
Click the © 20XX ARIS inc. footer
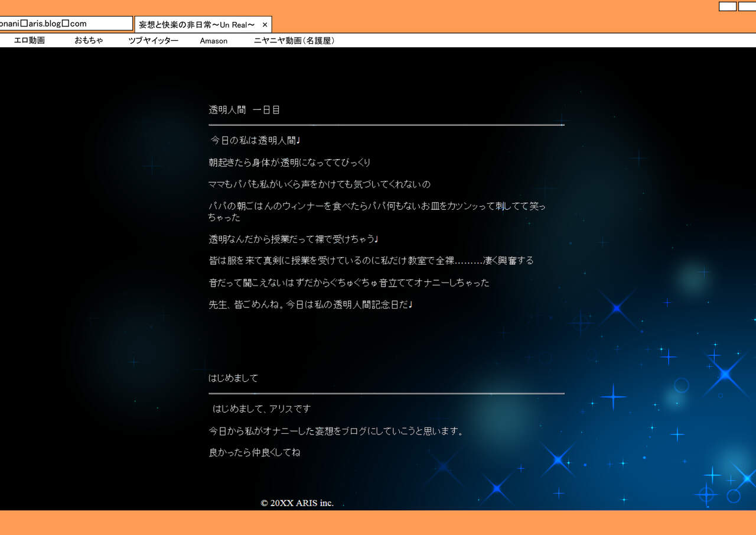(x=297, y=503)
